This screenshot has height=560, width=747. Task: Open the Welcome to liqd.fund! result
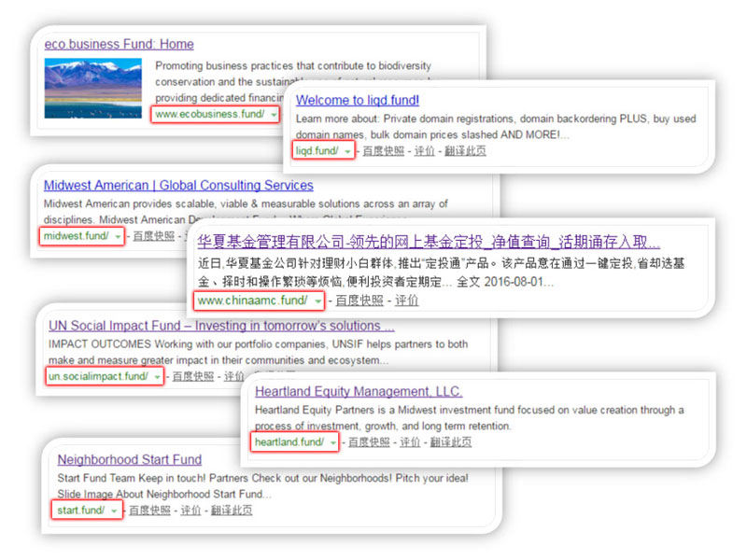pyautogui.click(x=358, y=100)
